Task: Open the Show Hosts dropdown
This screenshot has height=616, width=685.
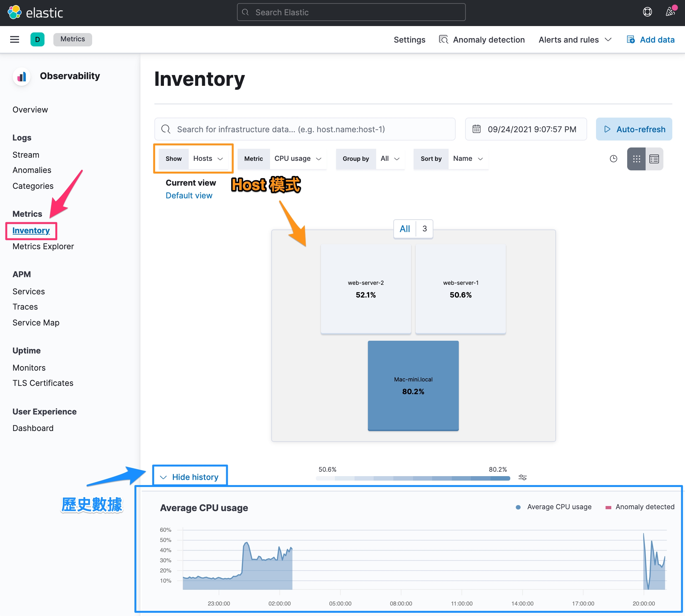Action: (x=194, y=159)
